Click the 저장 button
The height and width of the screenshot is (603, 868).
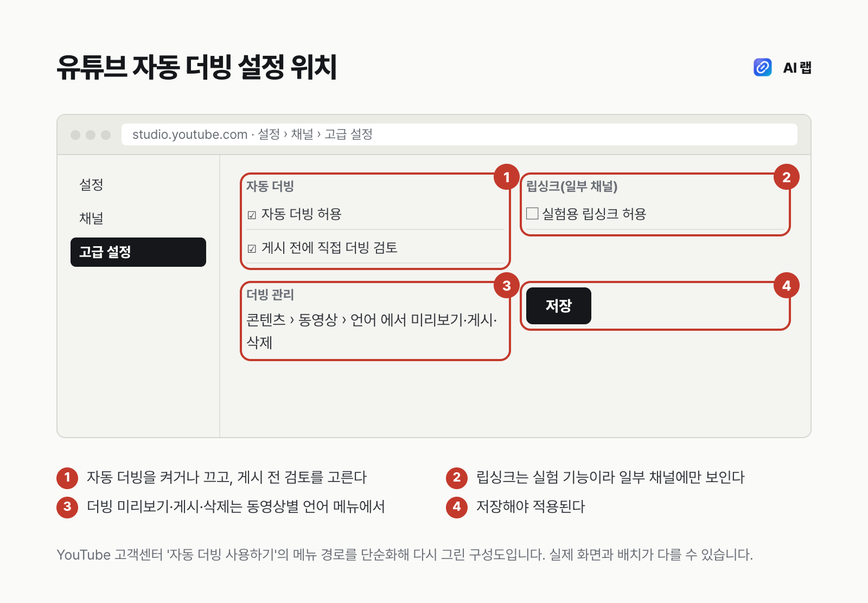click(x=559, y=306)
